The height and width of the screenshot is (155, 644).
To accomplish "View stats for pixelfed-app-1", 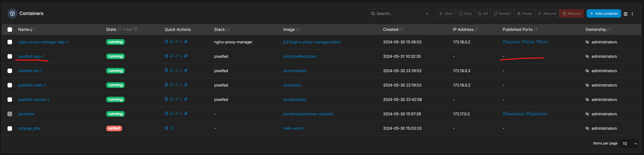I will pos(176,56).
